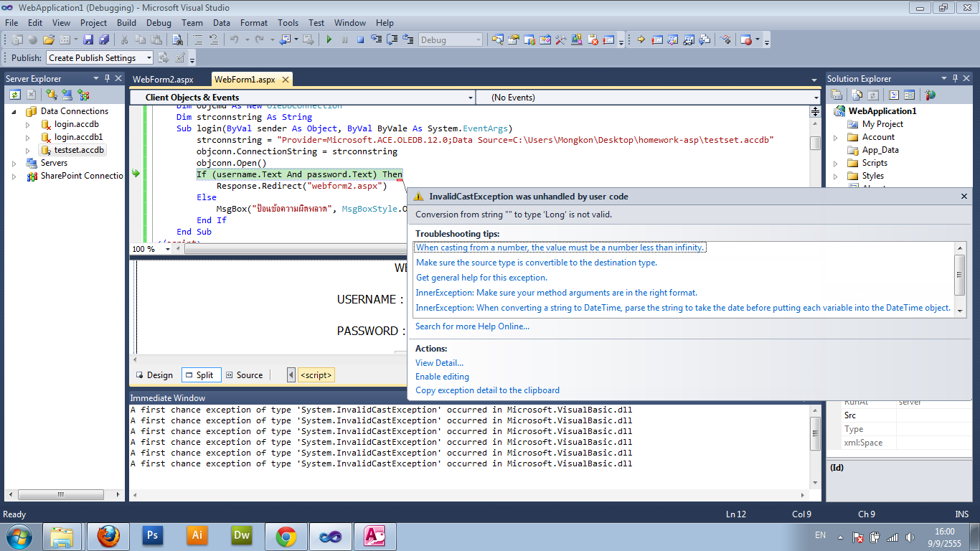This screenshot has height=551, width=980.
Task: Switch to Design view
Action: click(154, 375)
